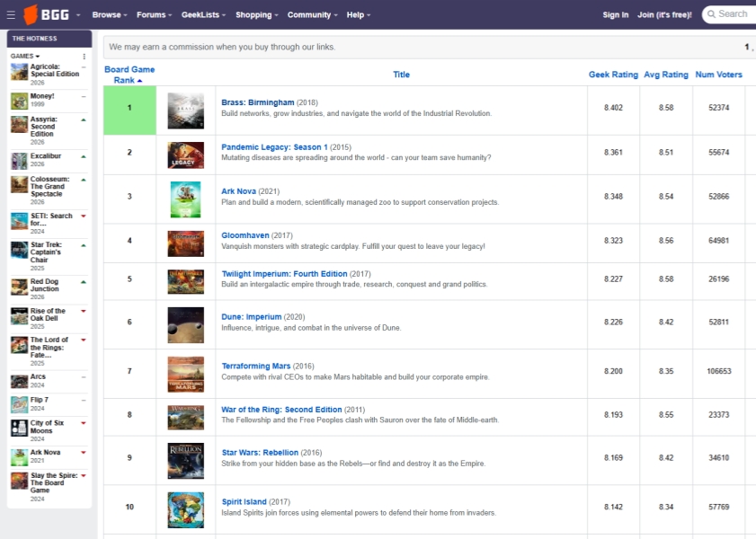Open the Hotness three-dot options menu
Viewport: 756px width, 539px height.
tap(84, 57)
